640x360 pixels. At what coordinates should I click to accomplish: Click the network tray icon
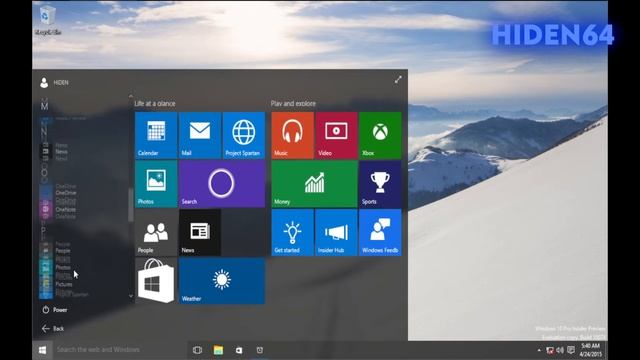[550, 350]
